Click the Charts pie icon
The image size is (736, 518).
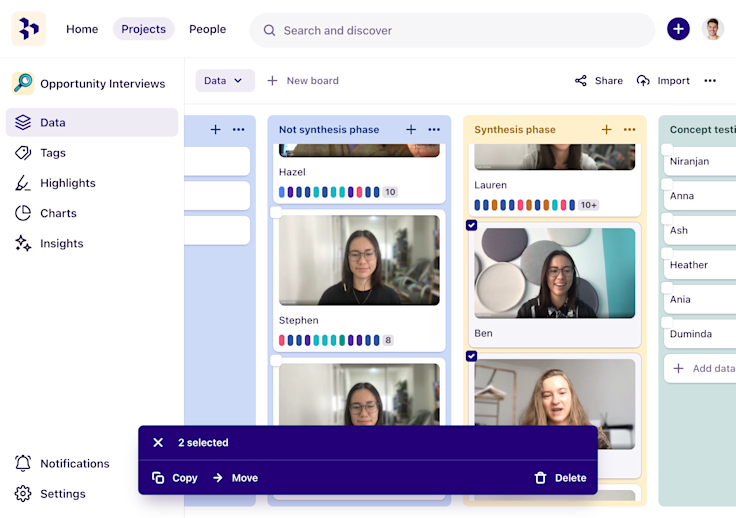(x=23, y=213)
